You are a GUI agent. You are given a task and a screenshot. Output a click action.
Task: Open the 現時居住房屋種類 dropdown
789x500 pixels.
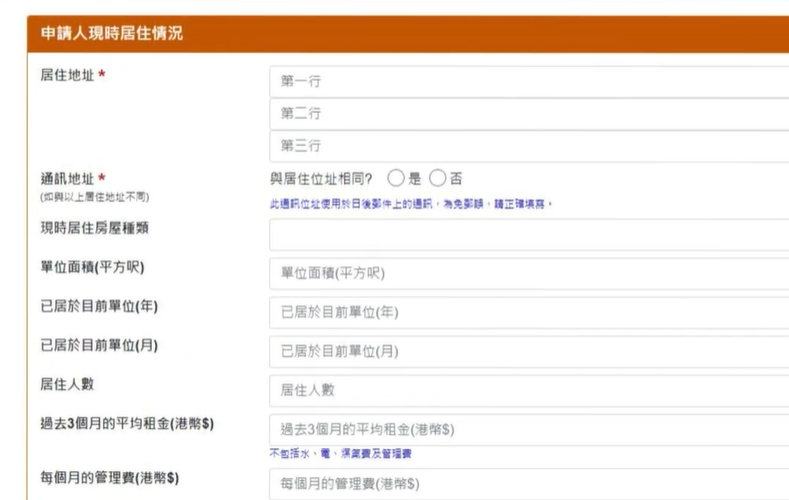(x=528, y=235)
